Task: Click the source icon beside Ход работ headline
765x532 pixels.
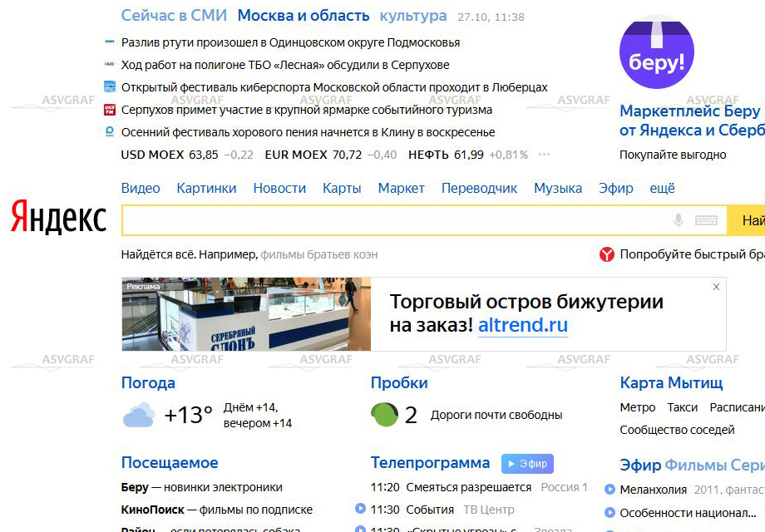Action: (x=110, y=64)
